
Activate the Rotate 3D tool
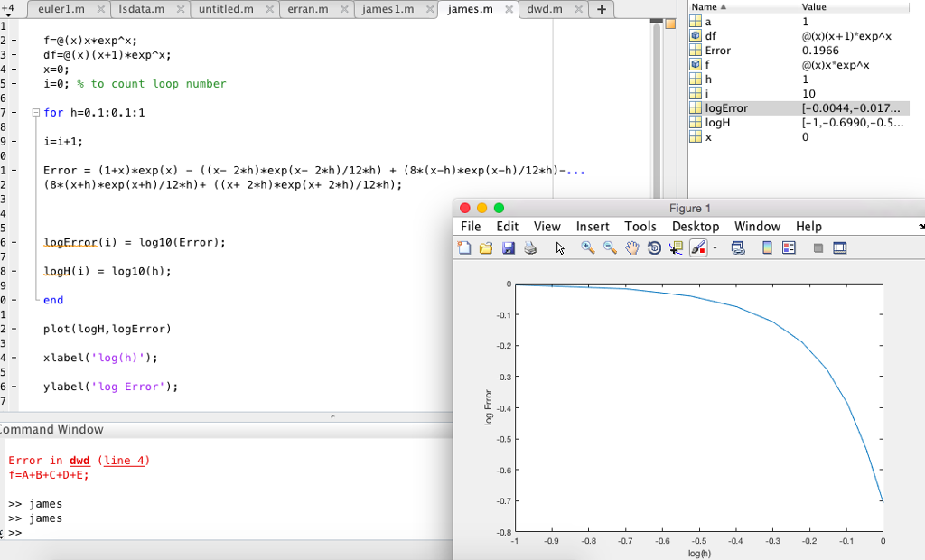point(654,247)
